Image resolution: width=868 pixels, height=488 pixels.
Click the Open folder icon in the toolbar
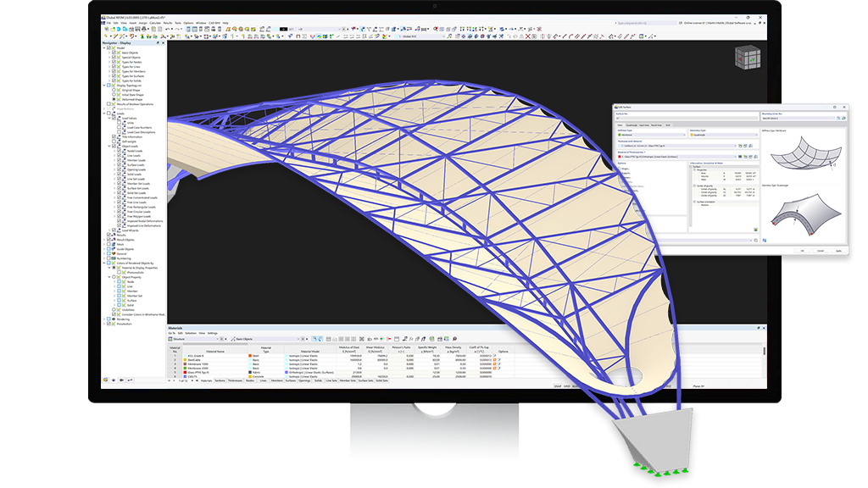113,29
